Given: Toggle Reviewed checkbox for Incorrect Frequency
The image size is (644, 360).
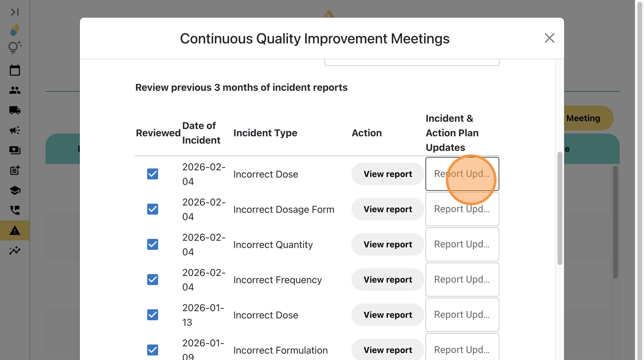Looking at the screenshot, I should pyautogui.click(x=153, y=280).
